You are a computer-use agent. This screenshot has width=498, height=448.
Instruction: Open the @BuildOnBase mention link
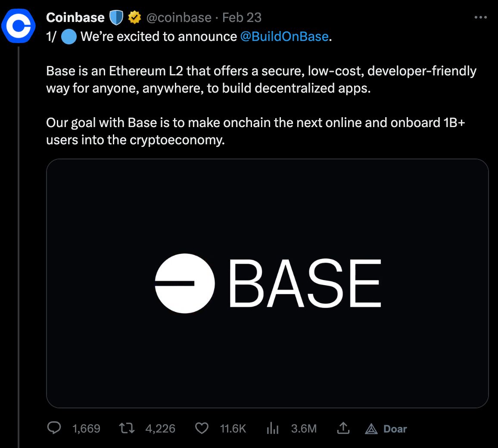point(284,37)
